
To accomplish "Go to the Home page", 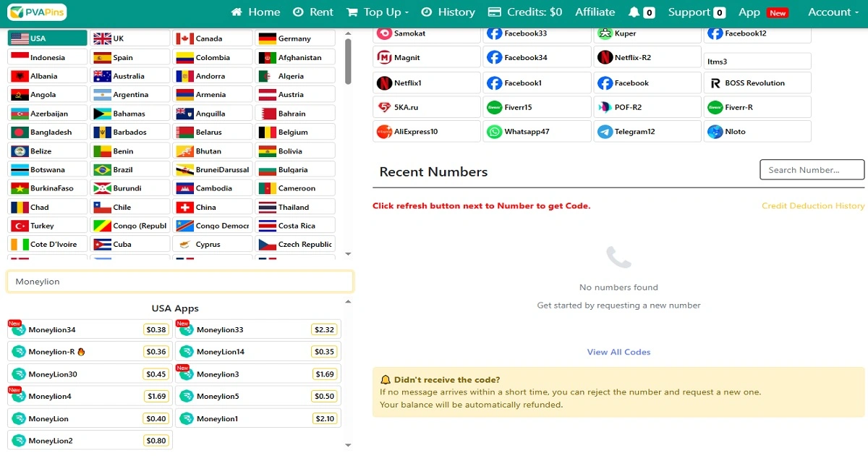I will pos(255,12).
